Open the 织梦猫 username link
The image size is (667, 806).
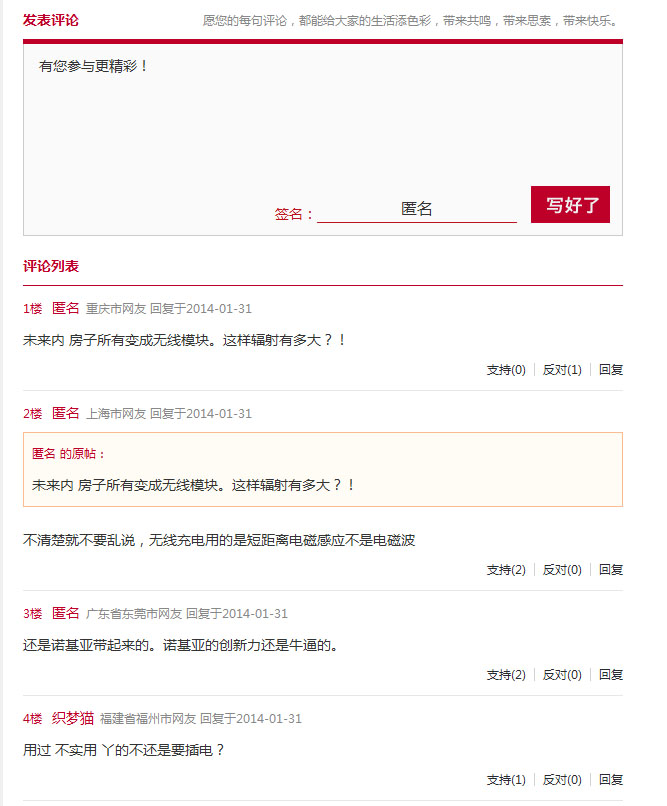(73, 718)
